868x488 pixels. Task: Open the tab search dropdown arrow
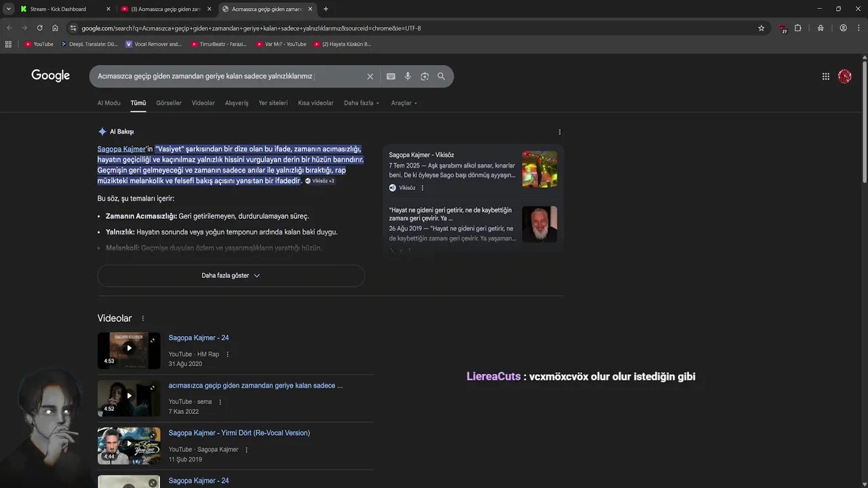tap(8, 9)
